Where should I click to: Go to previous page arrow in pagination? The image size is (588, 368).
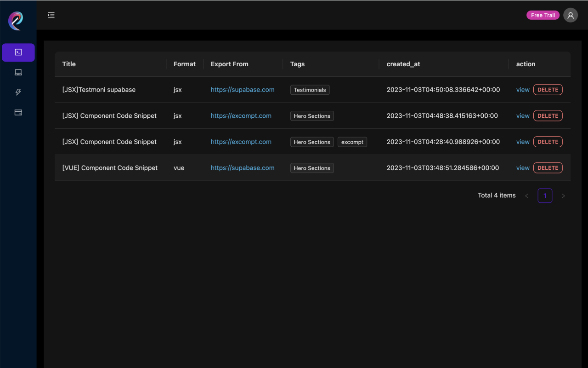click(x=527, y=196)
